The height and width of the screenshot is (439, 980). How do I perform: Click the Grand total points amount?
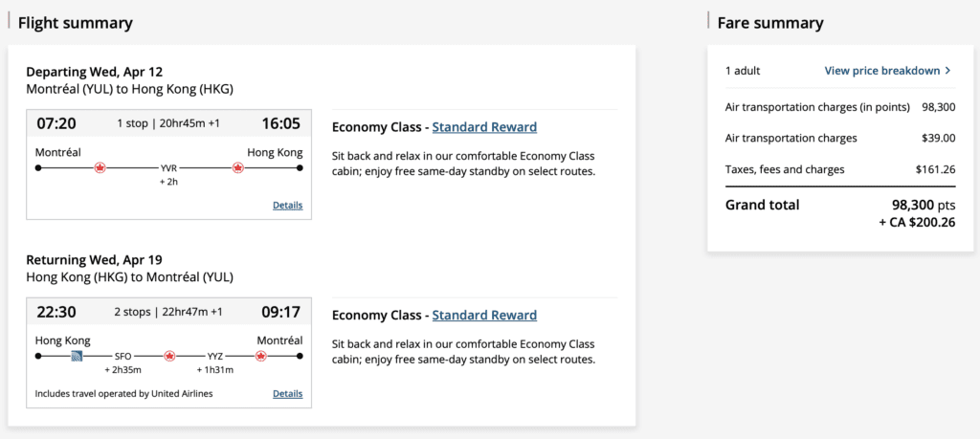[923, 205]
